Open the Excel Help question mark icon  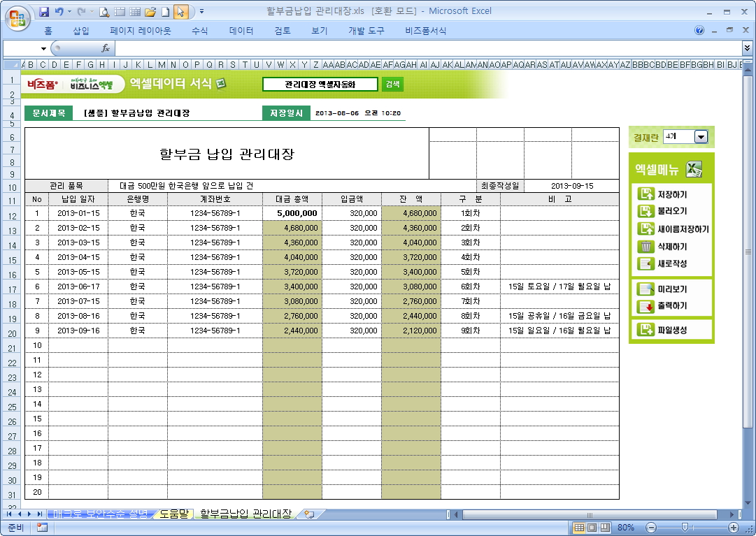pos(699,31)
